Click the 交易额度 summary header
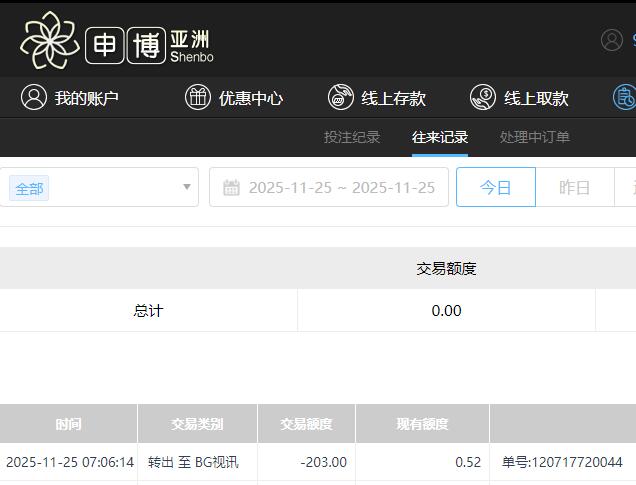636x485 pixels. tap(446, 268)
